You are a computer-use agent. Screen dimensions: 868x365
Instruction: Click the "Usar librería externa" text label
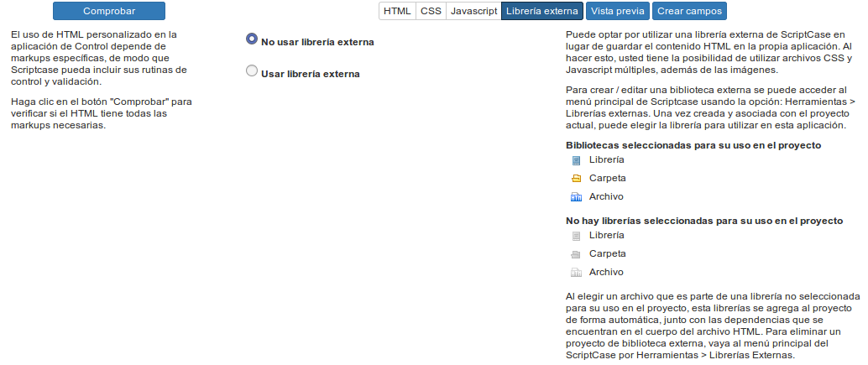310,75
